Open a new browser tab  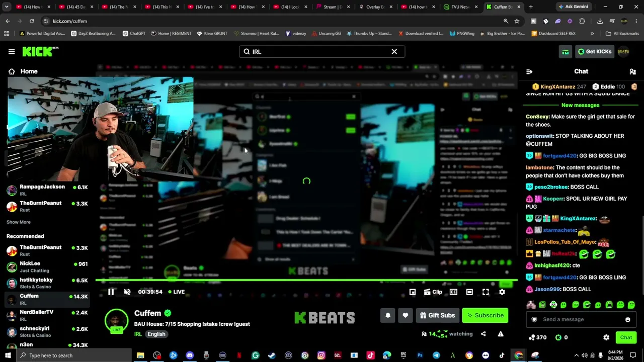point(531,7)
